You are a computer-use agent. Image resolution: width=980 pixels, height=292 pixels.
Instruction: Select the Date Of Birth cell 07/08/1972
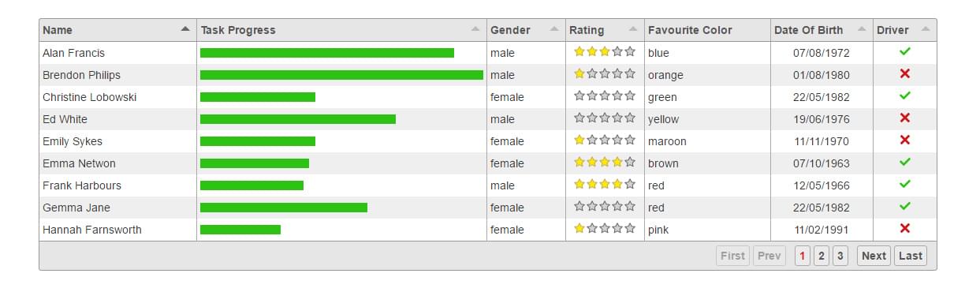(822, 53)
